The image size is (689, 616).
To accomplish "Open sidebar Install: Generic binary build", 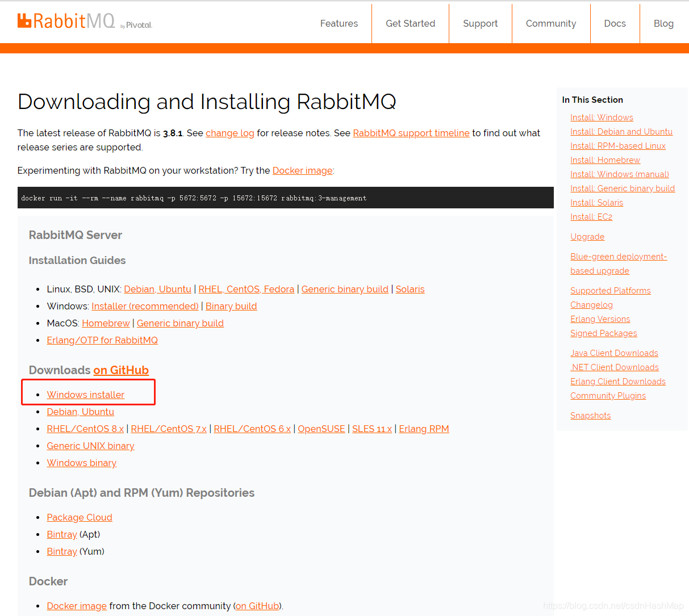I will pos(623,188).
